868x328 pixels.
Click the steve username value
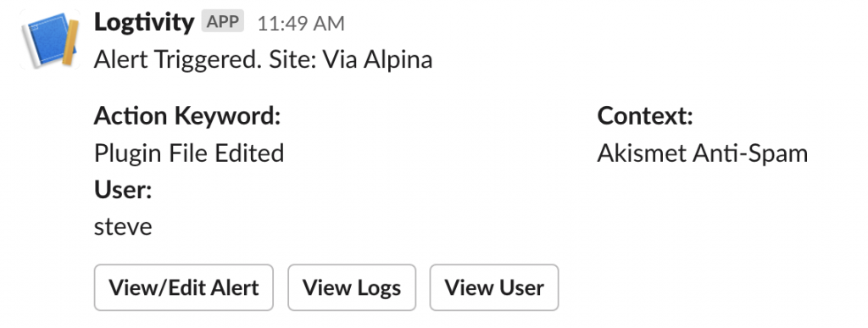click(123, 227)
